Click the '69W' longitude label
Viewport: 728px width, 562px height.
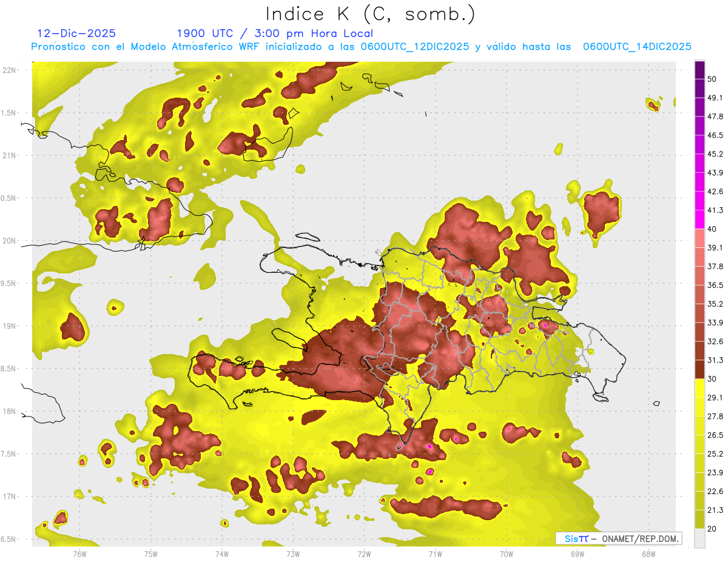577,554
